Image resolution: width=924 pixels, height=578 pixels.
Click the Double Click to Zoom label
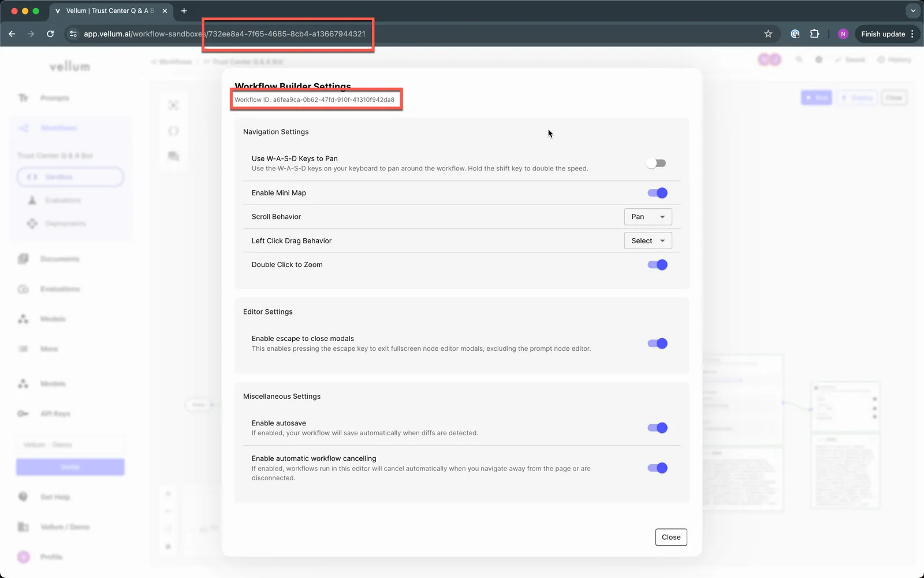click(x=287, y=265)
